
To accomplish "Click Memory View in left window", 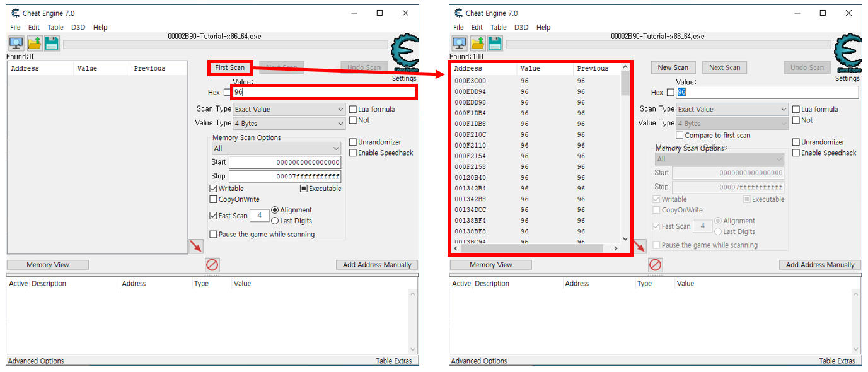I will (x=48, y=265).
